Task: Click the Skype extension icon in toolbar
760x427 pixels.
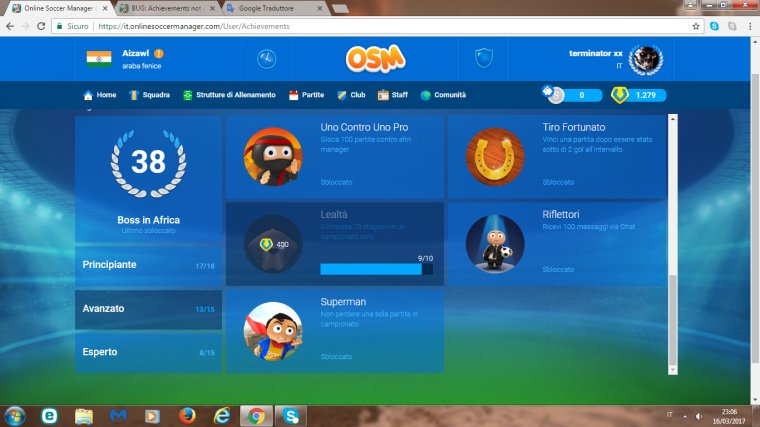Action: pyautogui.click(x=714, y=26)
